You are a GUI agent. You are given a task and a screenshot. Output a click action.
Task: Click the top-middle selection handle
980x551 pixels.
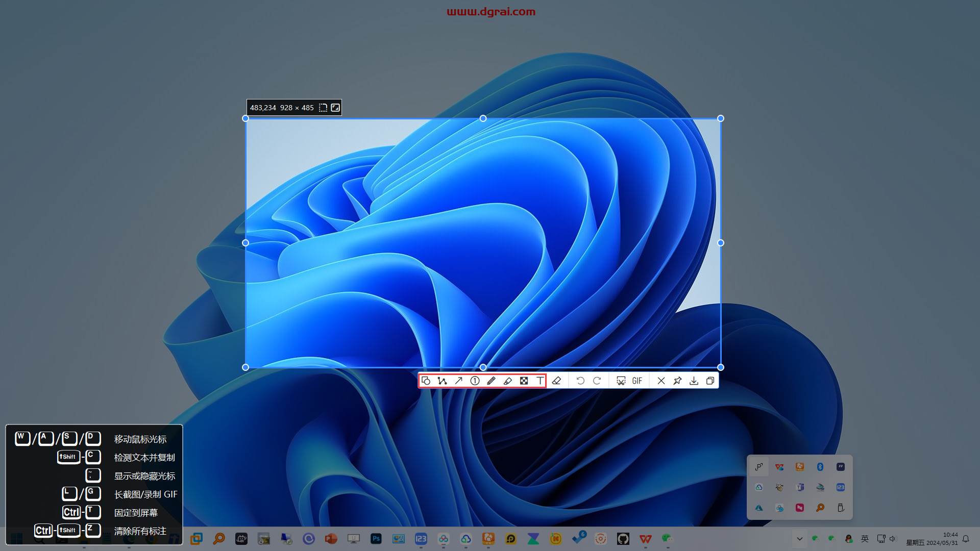pyautogui.click(x=483, y=118)
